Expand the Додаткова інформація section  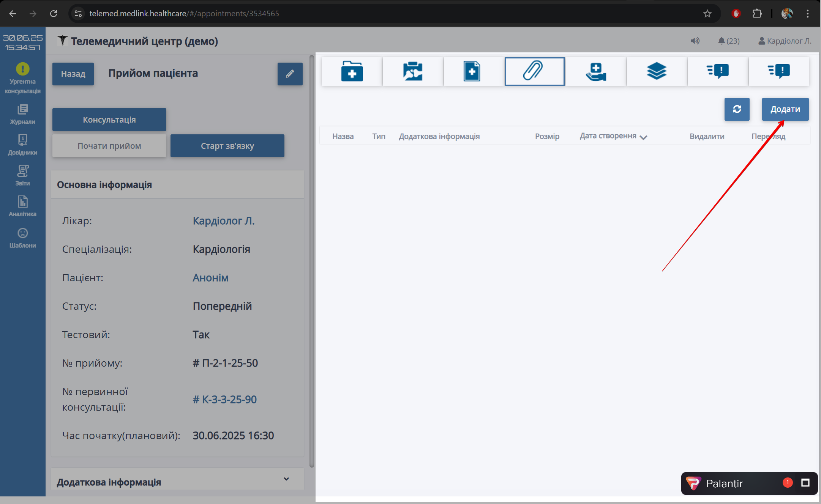point(286,479)
